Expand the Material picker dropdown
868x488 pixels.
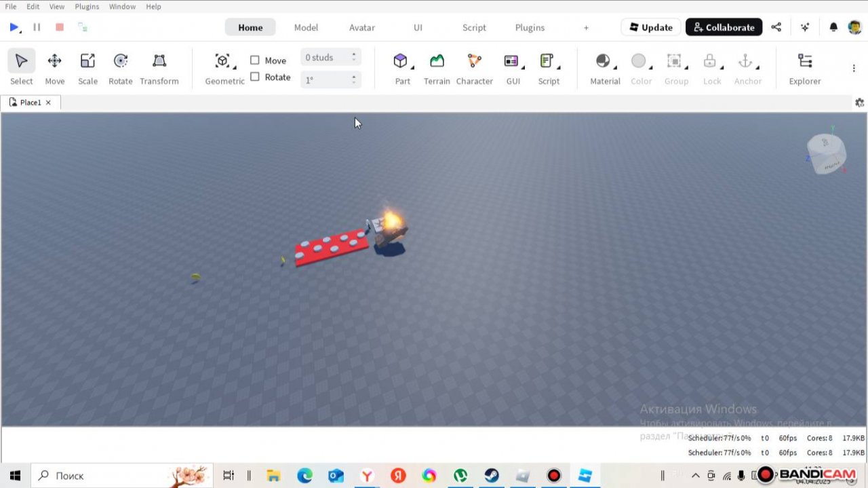[x=614, y=67]
